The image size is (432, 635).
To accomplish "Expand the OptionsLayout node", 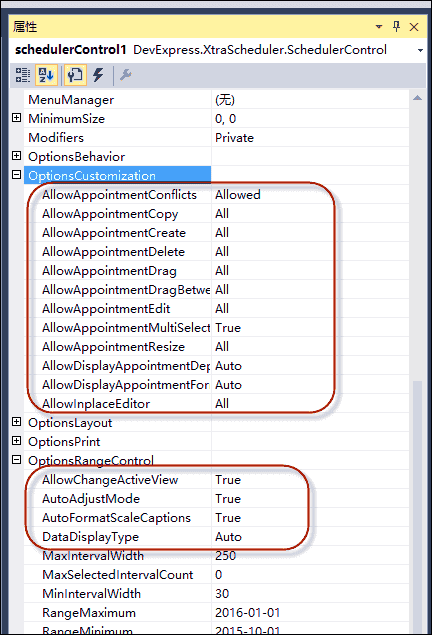I will pos(16,422).
